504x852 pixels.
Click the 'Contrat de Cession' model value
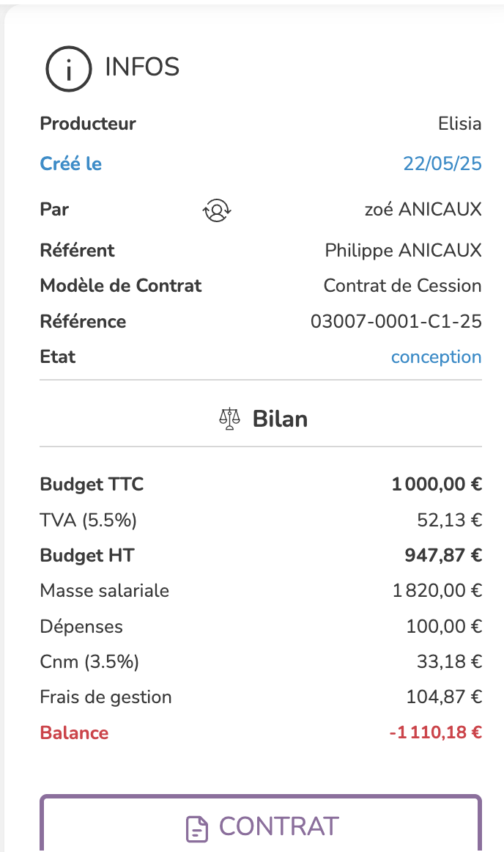pos(402,286)
